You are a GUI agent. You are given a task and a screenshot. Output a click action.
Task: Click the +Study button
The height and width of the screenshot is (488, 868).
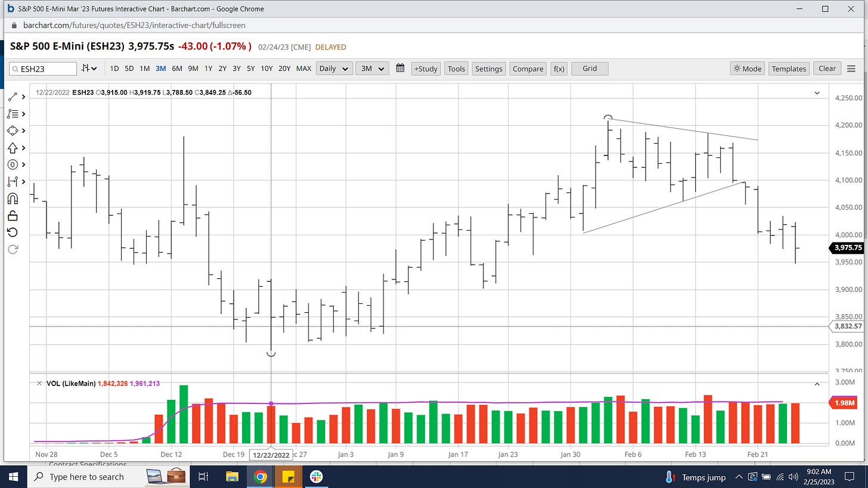[426, 69]
